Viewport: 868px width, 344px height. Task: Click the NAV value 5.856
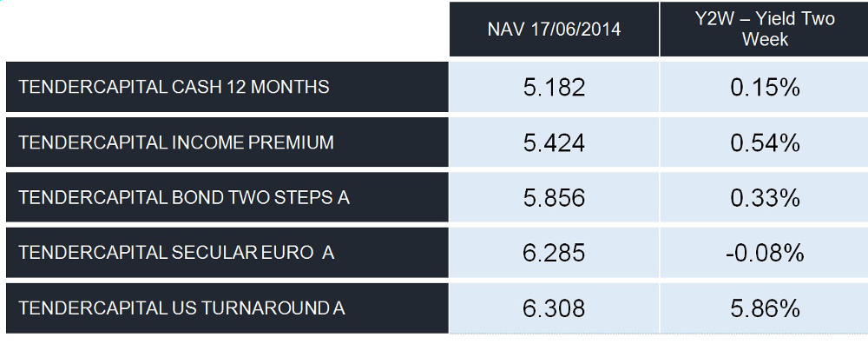coord(554,198)
